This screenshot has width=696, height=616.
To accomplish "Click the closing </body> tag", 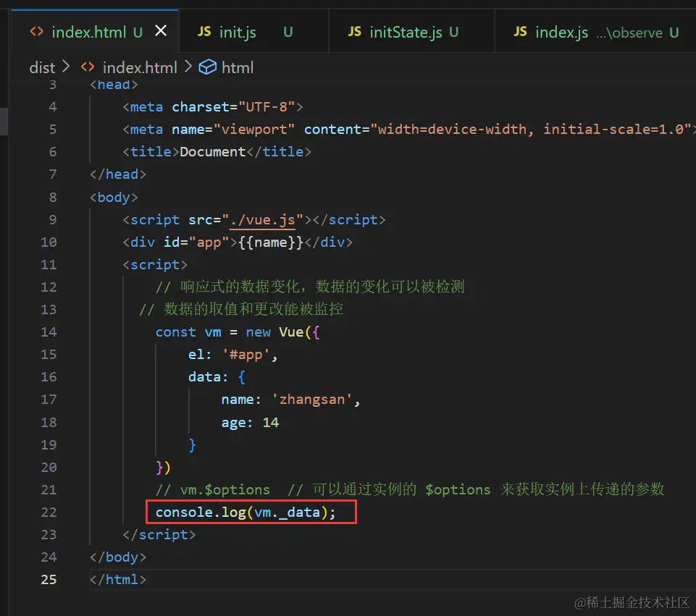I will coord(118,557).
